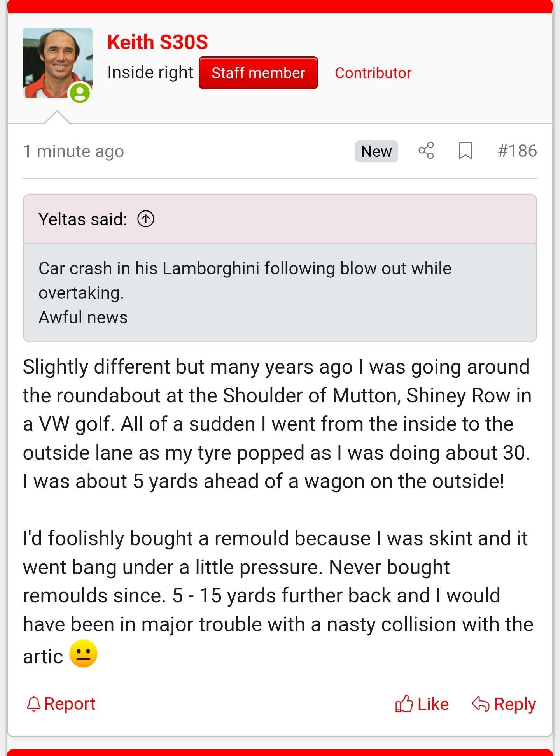The height and width of the screenshot is (756, 560).
Task: Click the Reply text link
Action: [515, 704]
